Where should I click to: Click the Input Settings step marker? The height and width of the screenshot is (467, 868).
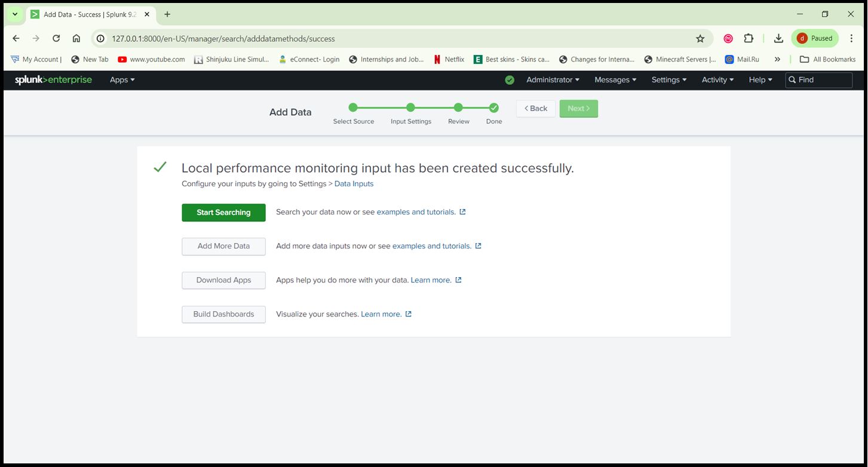[x=410, y=107]
